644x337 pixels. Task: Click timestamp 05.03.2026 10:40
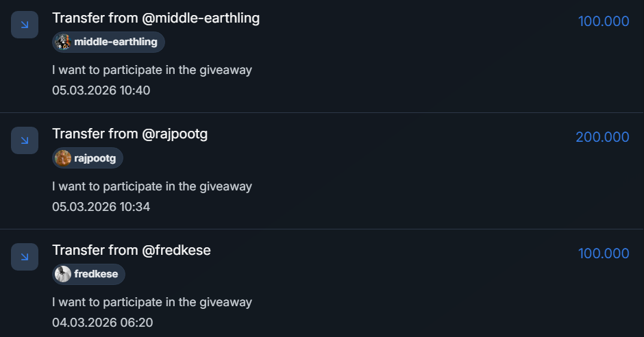[101, 90]
